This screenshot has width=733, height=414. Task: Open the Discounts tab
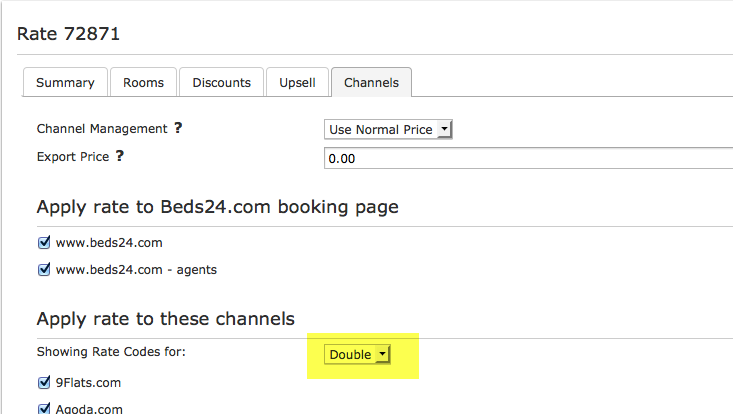coord(222,82)
